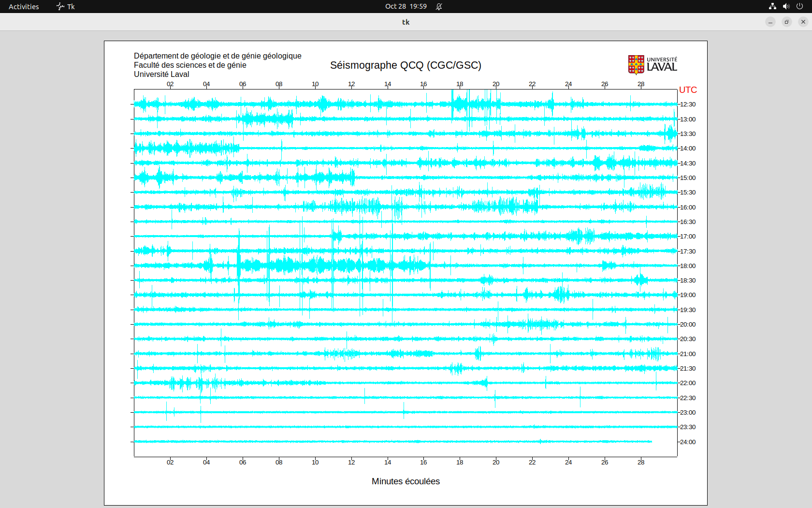Click the seismic trace on the 14:00 row
Viewport: 812px width, 508px height.
click(406, 148)
